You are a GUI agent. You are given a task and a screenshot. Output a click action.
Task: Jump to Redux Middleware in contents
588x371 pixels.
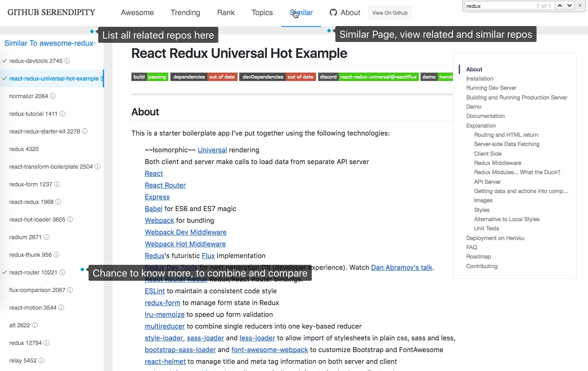(498, 163)
